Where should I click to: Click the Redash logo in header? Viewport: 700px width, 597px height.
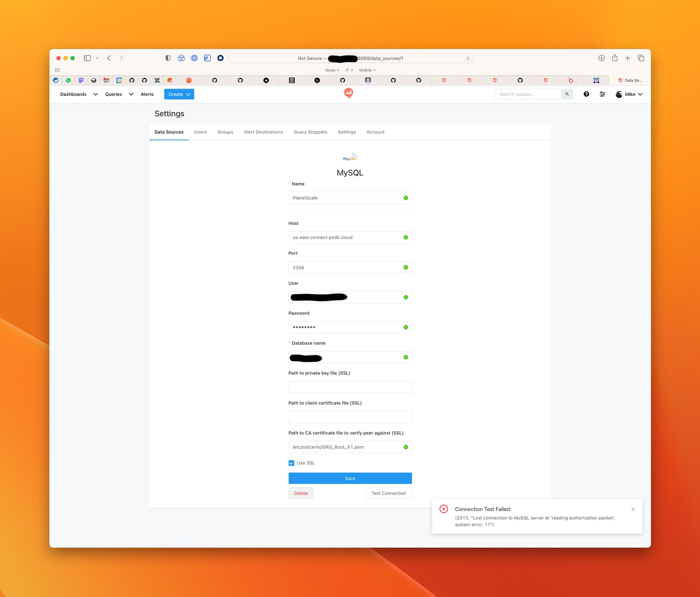(349, 94)
